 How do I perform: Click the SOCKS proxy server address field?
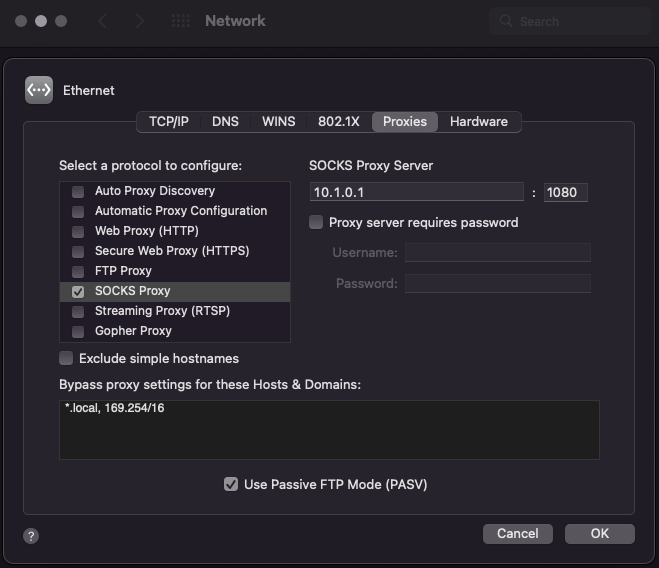coord(416,192)
